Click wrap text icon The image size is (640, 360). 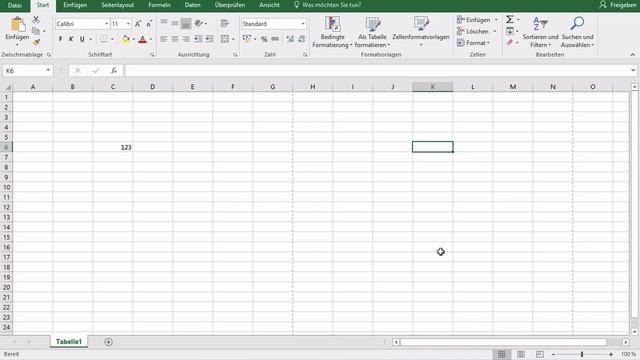[x=224, y=23]
